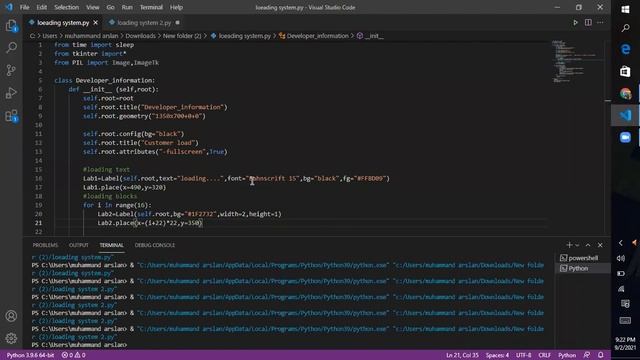Viewport: 640px width, 360px height.
Task: Open editor More Actions ellipsis
Action: 600,23
